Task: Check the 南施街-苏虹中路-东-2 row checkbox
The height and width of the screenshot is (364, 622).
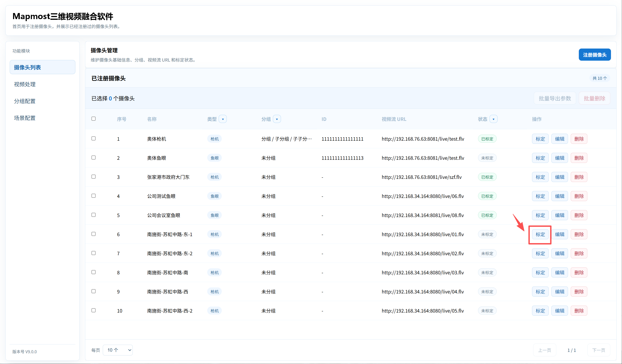Action: 94,253
